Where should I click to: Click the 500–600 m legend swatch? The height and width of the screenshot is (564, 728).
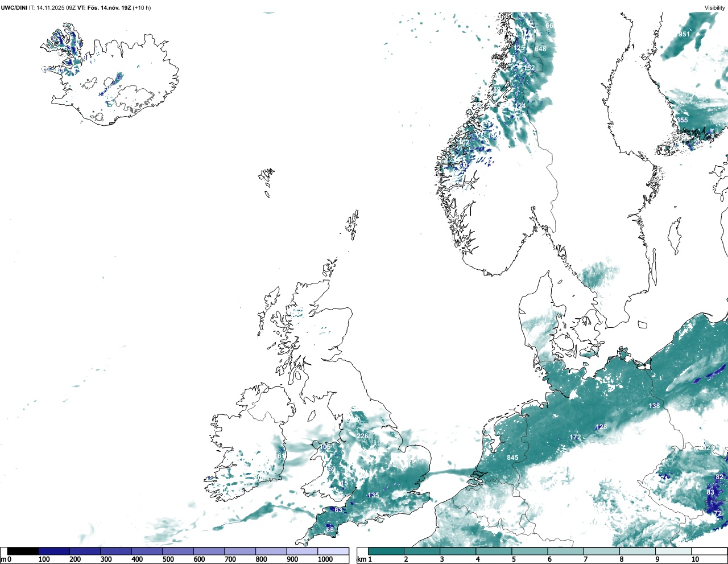pos(178,551)
